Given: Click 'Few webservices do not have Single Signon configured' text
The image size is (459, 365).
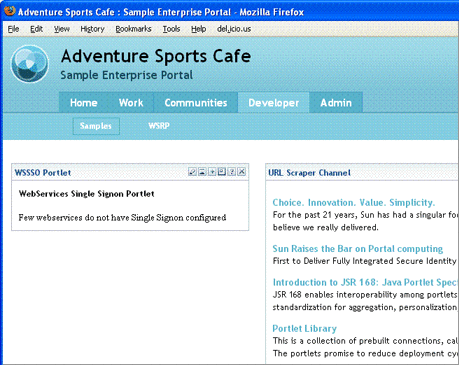Looking at the screenshot, I should (122, 218).
